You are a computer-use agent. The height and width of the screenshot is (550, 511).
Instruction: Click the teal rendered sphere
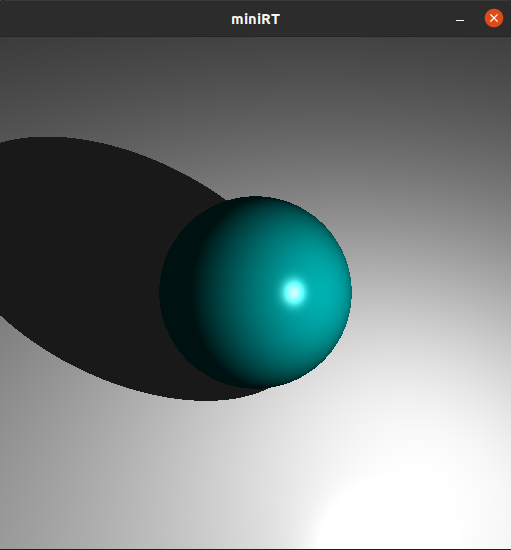click(x=256, y=292)
